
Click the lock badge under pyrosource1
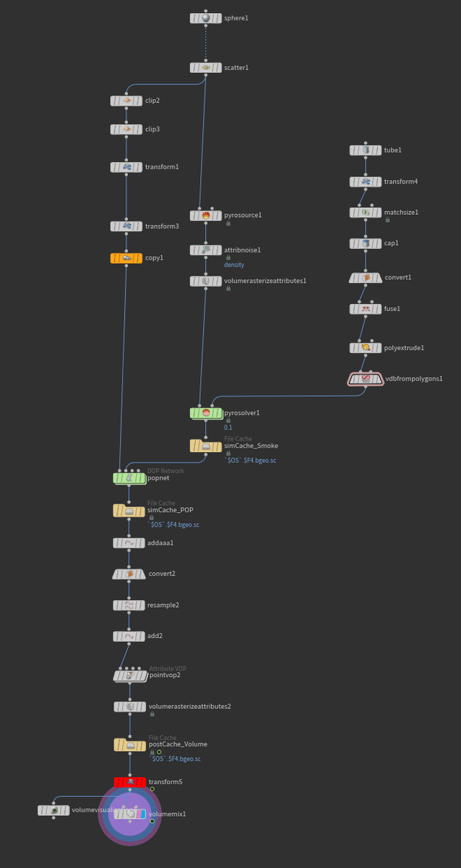(x=228, y=224)
